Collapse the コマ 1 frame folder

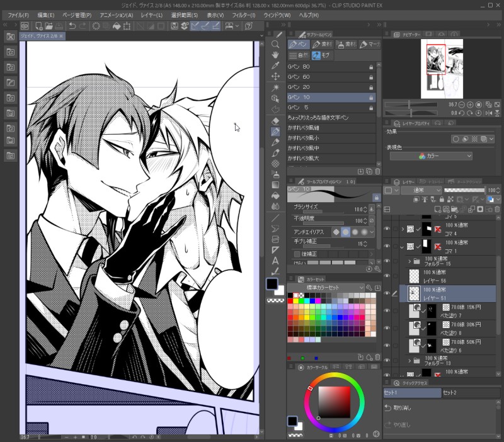(x=403, y=247)
